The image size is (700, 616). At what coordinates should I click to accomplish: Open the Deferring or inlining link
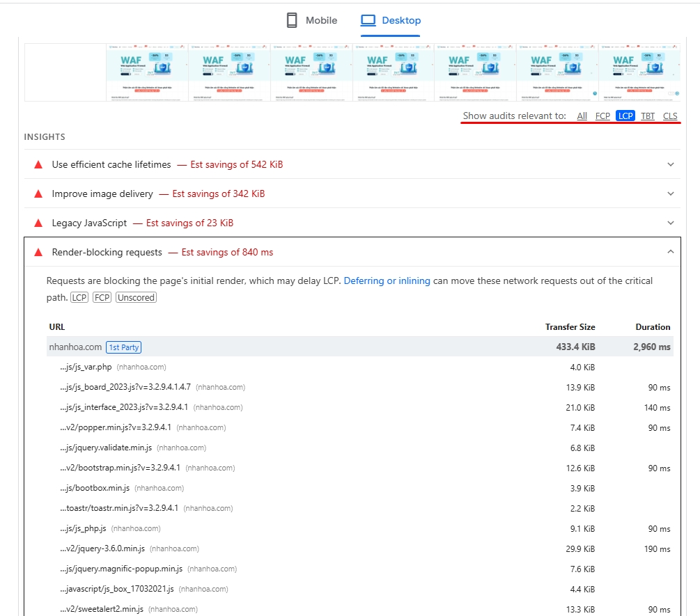[387, 281]
